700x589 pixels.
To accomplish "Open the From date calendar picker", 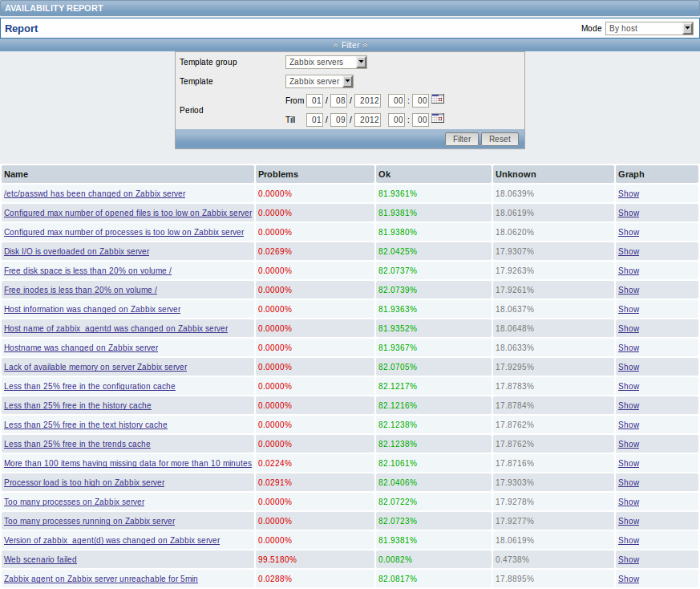I will (x=438, y=100).
